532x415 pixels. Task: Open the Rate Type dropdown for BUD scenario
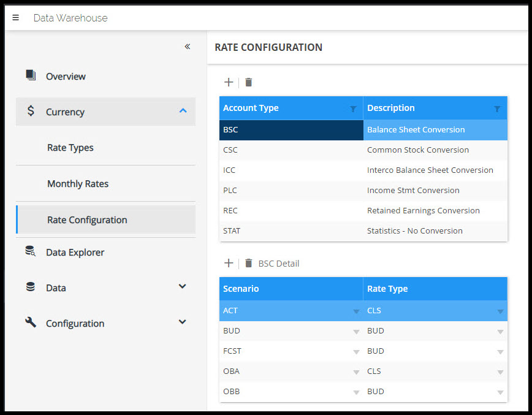tap(500, 332)
